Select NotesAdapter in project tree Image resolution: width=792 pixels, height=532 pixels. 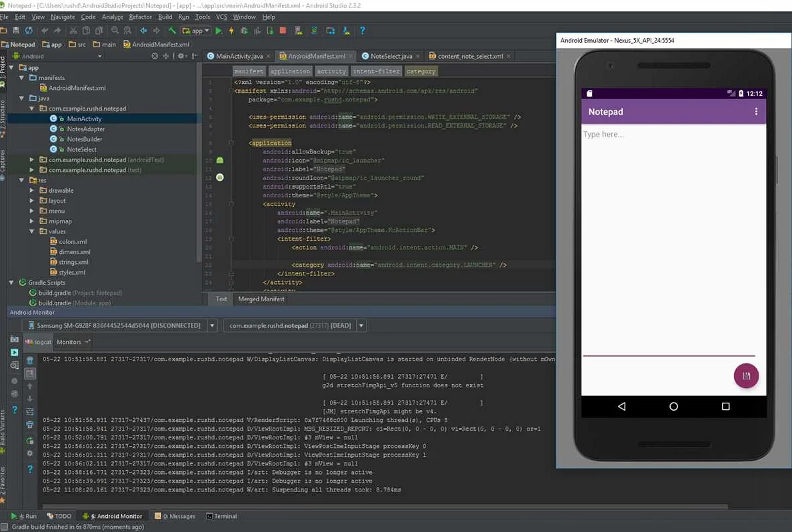(x=86, y=129)
